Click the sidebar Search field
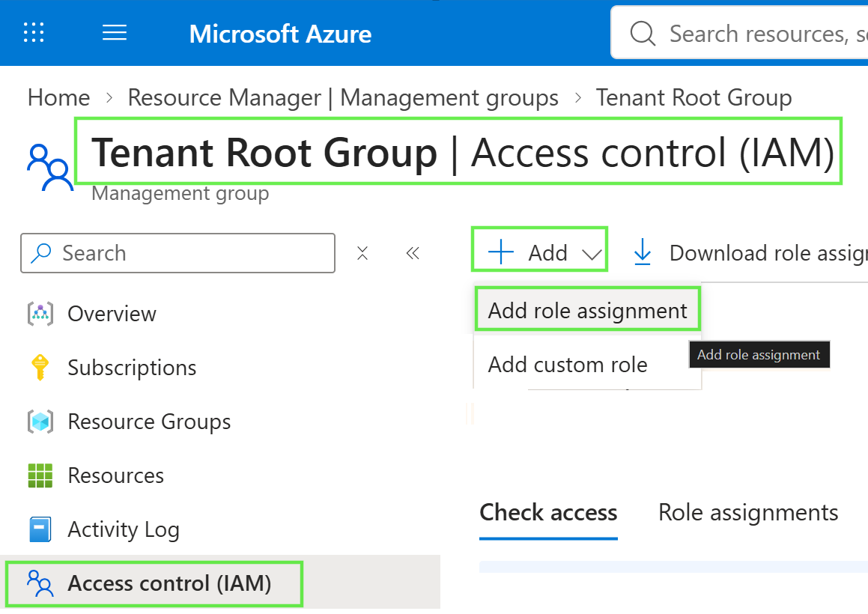868x614 pixels. click(x=177, y=253)
